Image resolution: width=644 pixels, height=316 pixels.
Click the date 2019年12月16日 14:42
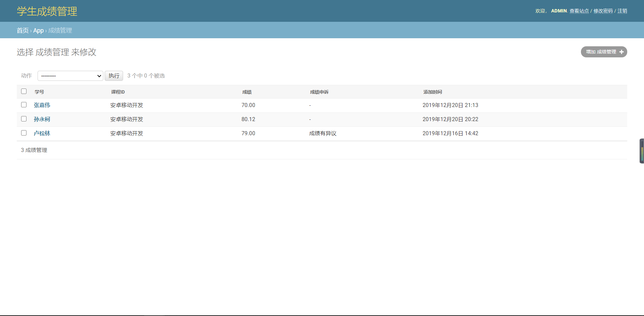click(450, 134)
